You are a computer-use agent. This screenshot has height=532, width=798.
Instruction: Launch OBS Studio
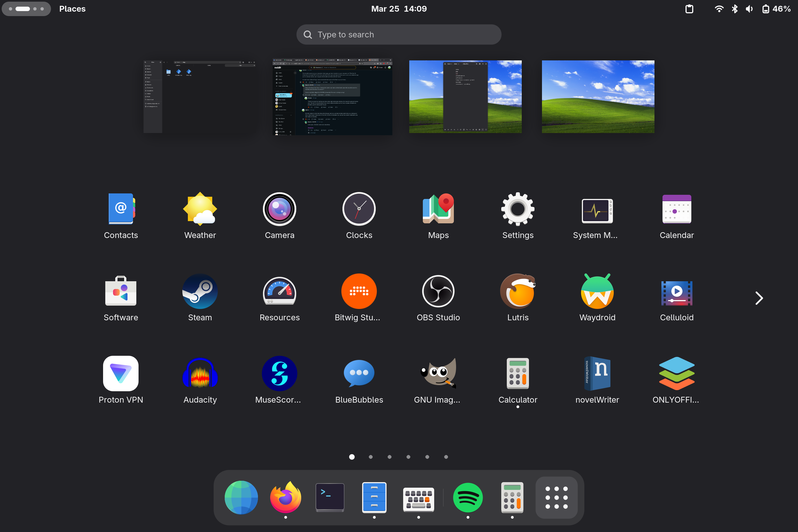coord(438,291)
